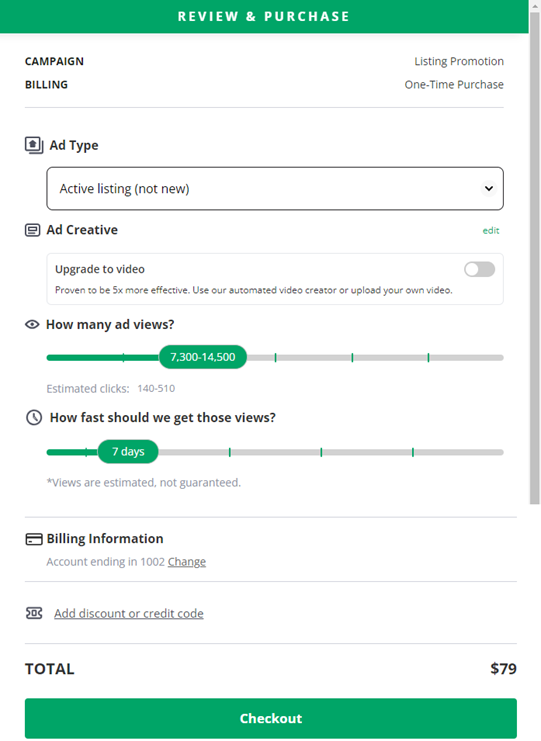541x741 pixels.
Task: Click the credit card Billing Information icon
Action: 34,539
